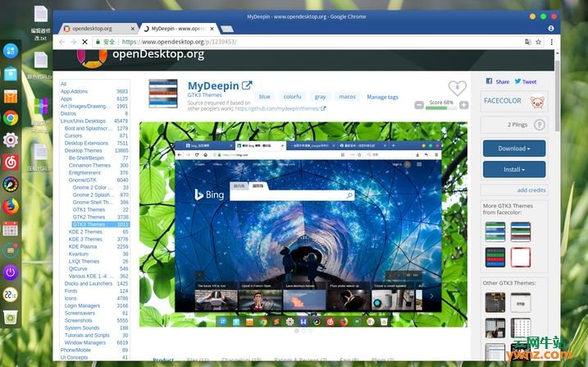Screen dimensions: 588x367
Task: Go to the previous screenshot arrow
Action: 162,224
